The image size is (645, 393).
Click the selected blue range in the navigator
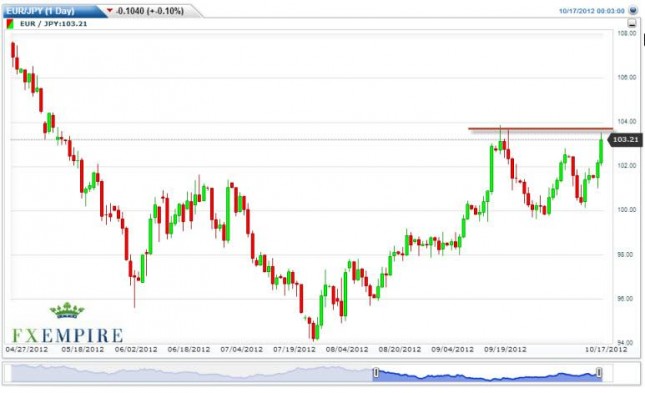(x=487, y=375)
